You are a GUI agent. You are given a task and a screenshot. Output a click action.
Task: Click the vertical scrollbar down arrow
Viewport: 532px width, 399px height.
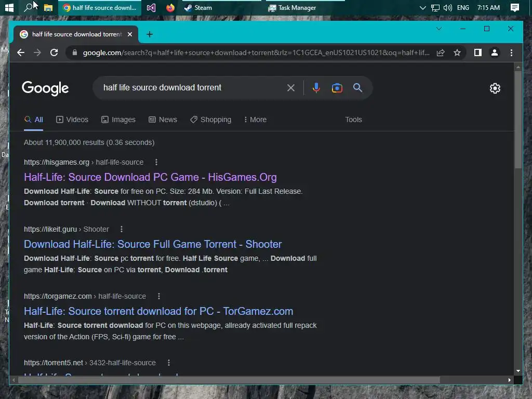tap(518, 371)
